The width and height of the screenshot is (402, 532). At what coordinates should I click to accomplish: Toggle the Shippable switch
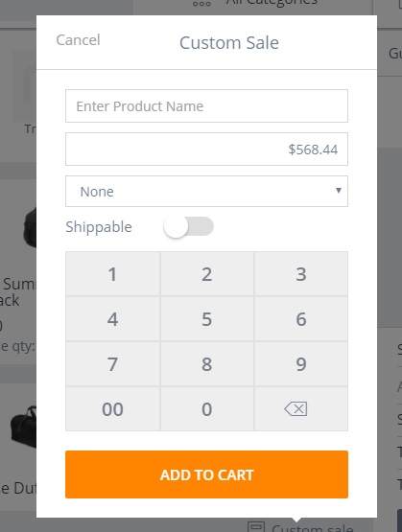188,226
